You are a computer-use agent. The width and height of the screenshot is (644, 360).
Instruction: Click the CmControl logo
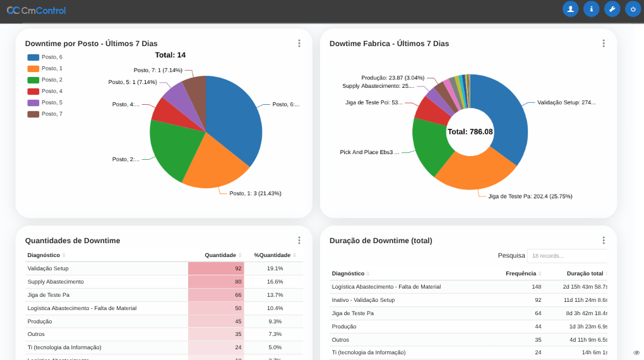click(37, 10)
